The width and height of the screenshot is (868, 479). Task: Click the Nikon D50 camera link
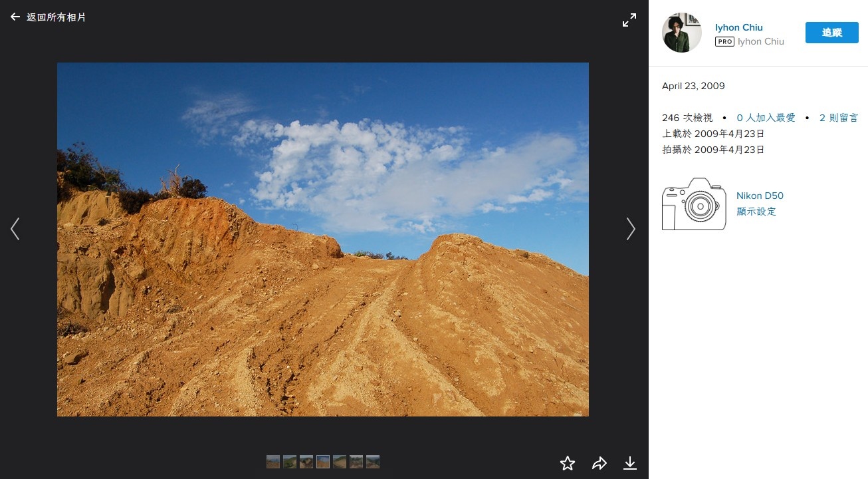point(760,196)
